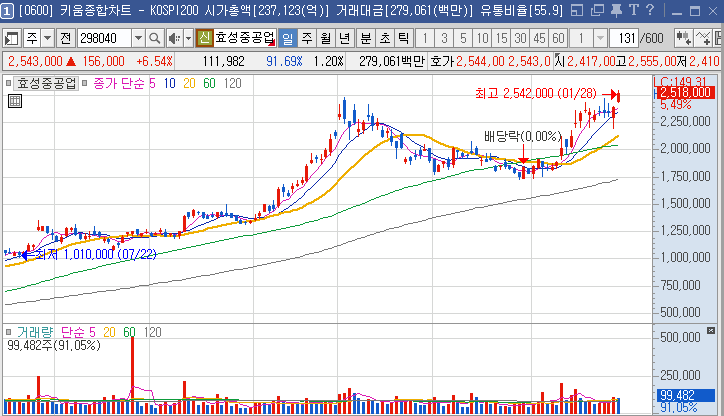Click the orange 20 moving average color label
The height and width of the screenshot is (416, 724).
click(x=189, y=83)
